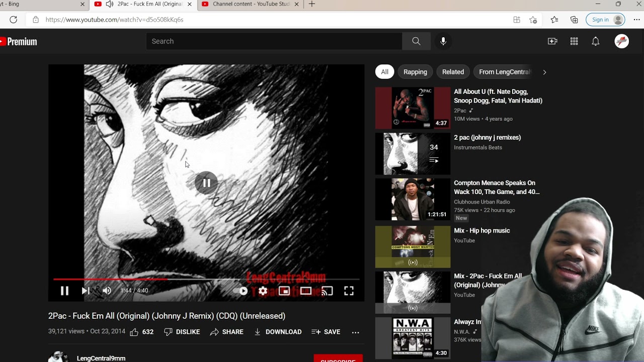Screen dimensions: 644x362
Task: Click the search magnifier button
Action: (x=416, y=41)
